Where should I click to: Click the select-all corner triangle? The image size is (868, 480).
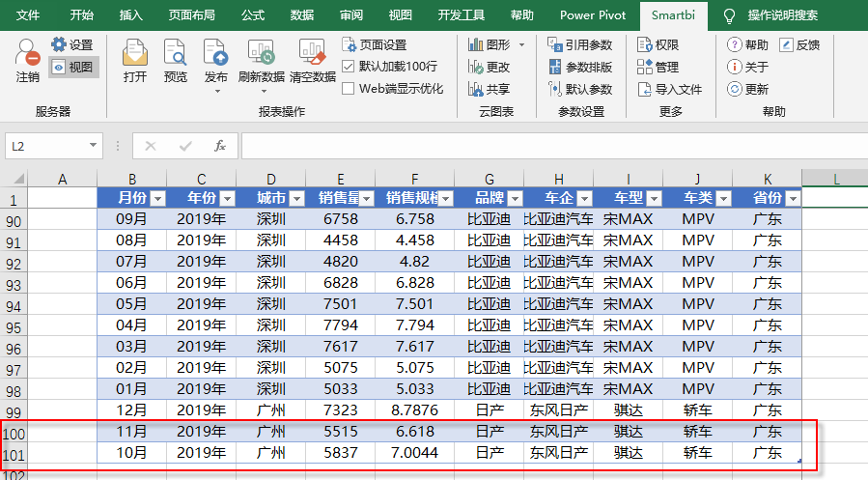pos(18,179)
